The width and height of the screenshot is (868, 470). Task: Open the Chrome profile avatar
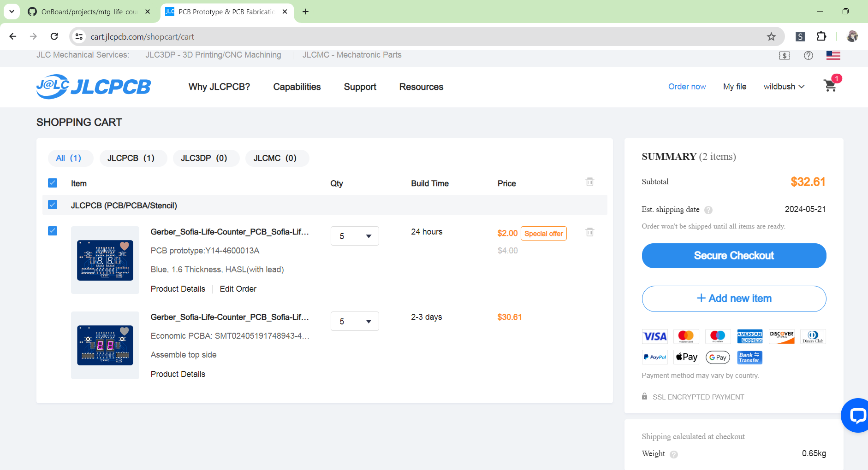coord(852,36)
